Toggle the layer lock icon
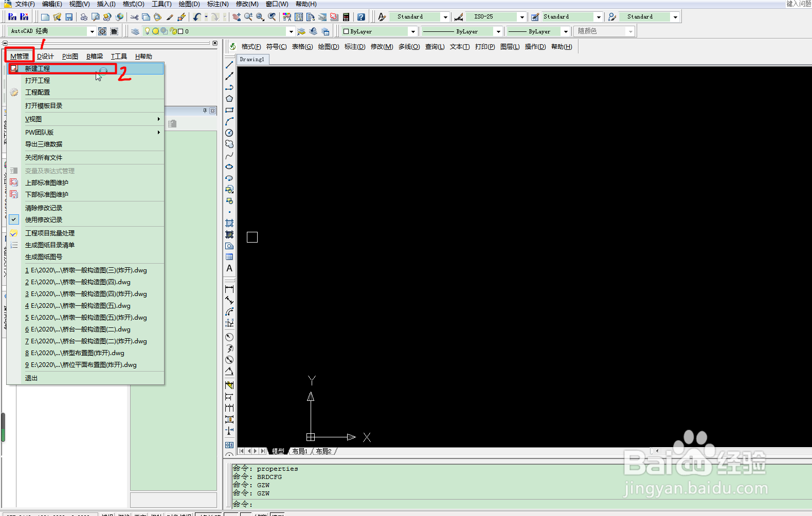 173,31
